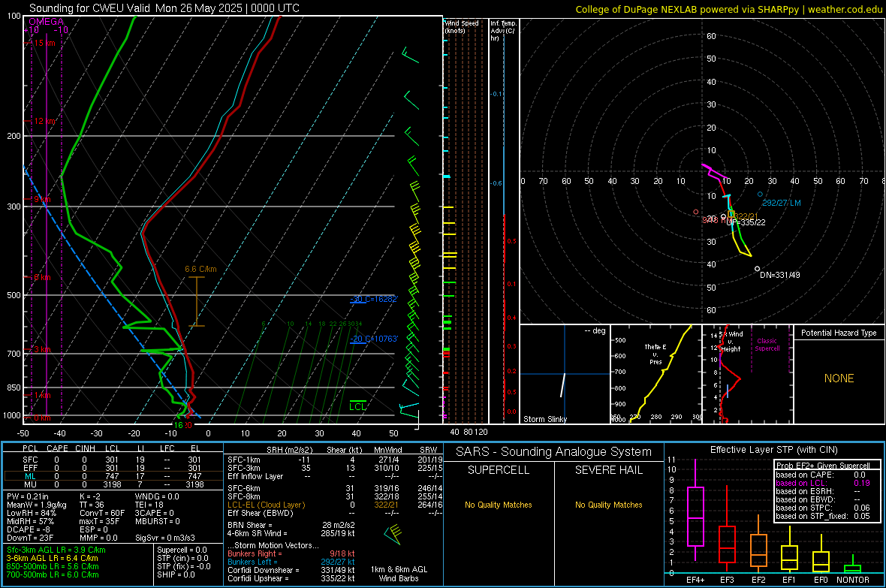Click the Corfidi Downshear = 331/49 kt line

point(291,570)
